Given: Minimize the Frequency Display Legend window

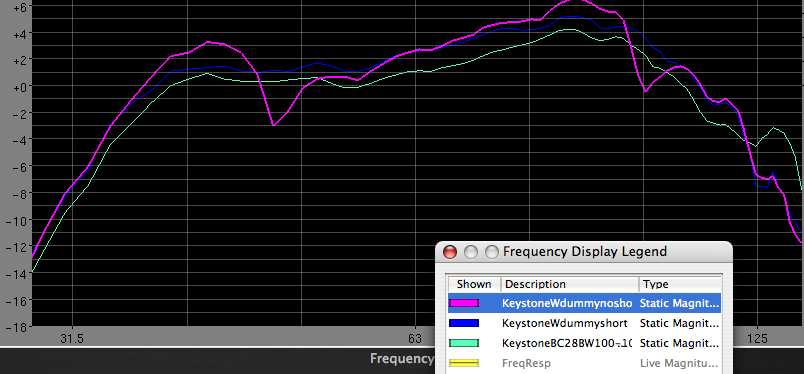Looking at the screenshot, I should [x=471, y=252].
